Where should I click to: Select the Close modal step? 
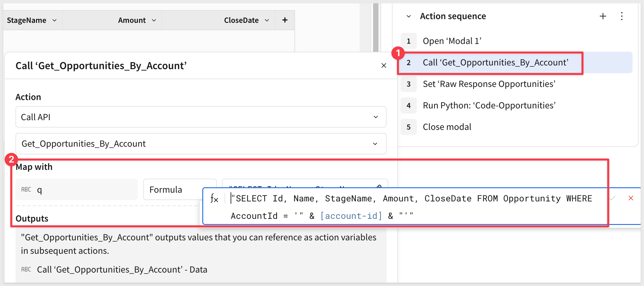[447, 127]
